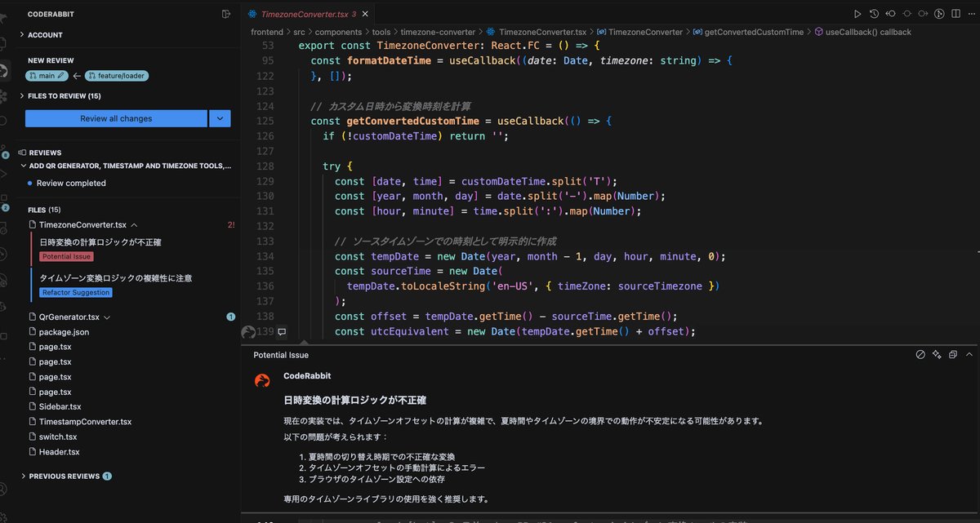Image resolution: width=980 pixels, height=523 pixels.
Task: Click the git graph icon in editor toolbar
Action: point(938,13)
